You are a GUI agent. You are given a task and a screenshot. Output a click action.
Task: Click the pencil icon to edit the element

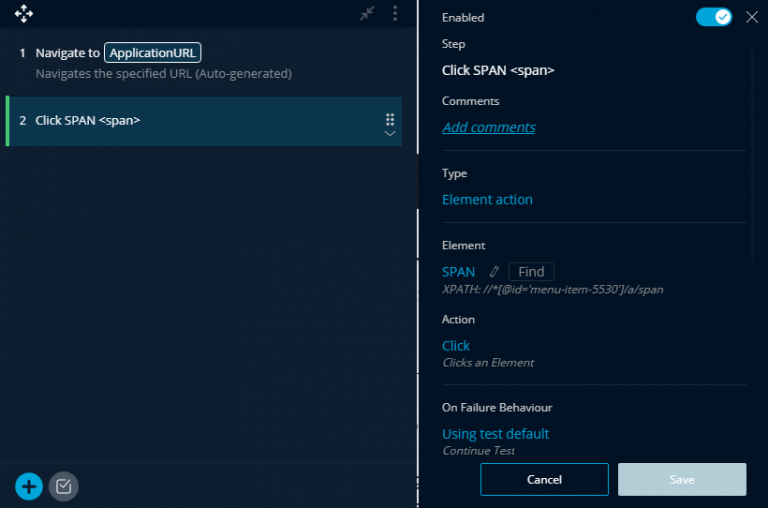coord(493,272)
